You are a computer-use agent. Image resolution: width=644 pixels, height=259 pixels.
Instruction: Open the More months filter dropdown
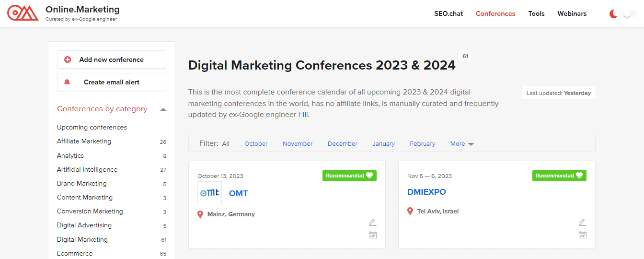(462, 144)
